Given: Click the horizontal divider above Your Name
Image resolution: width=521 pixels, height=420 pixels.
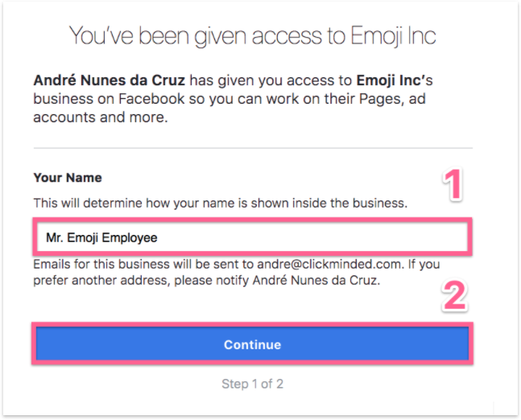Looking at the screenshot, I should click(252, 148).
